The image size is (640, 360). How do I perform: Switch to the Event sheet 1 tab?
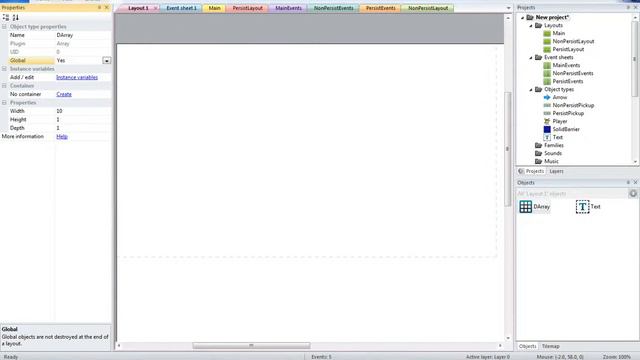tap(181, 8)
